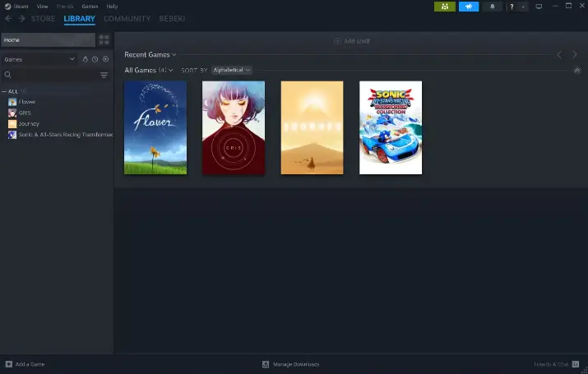Open the All Games (4) dropdown
Screen dimensions: 588x374
149,70
